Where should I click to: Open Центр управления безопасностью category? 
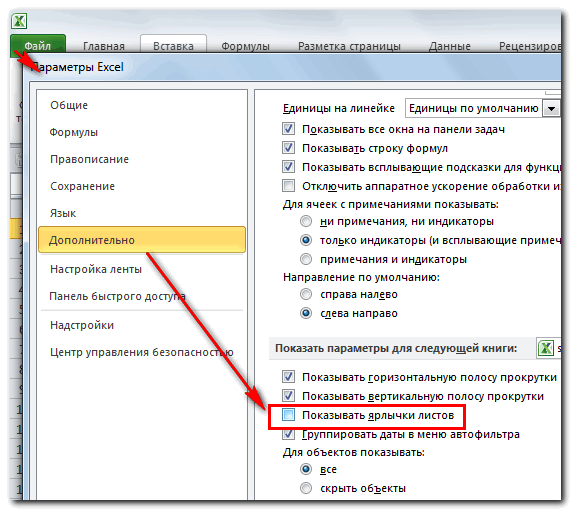point(142,352)
